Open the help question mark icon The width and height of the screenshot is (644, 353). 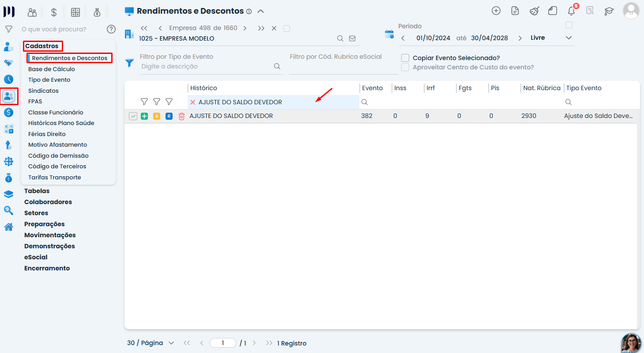click(111, 29)
